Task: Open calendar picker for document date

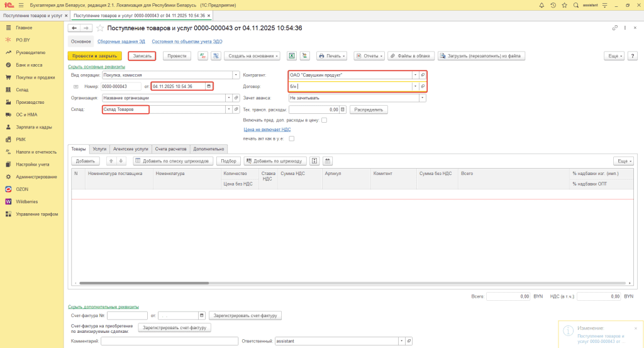Action: click(x=209, y=86)
